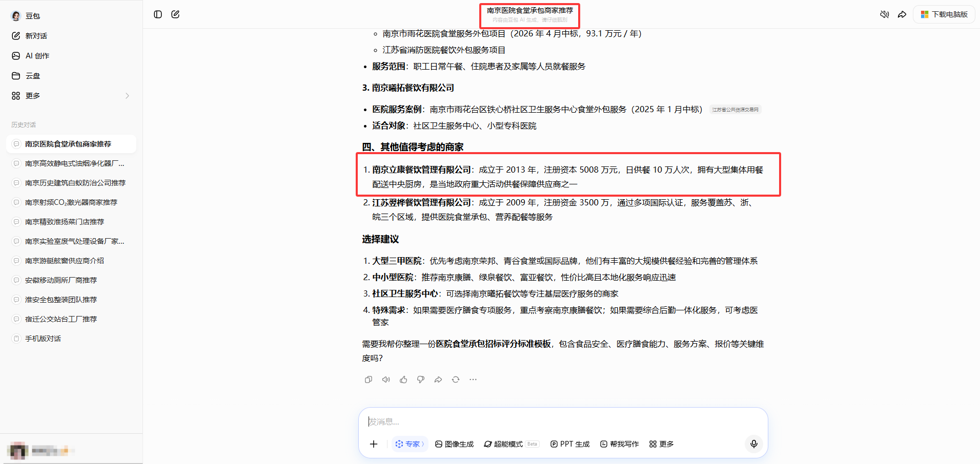The width and height of the screenshot is (980, 464).
Task: Click the 3. 南京曦拓餐饮有限公司 heading
Action: 408,88
